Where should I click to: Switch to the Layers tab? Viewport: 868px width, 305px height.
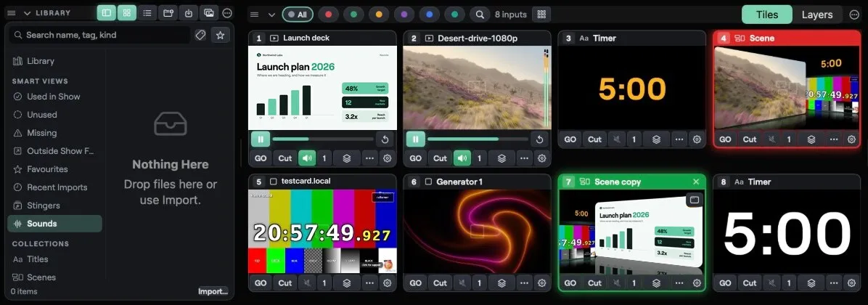tap(817, 15)
